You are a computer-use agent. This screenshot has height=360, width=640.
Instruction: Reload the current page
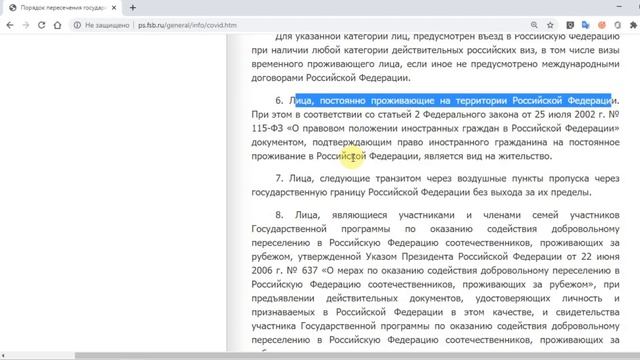pos(42,25)
